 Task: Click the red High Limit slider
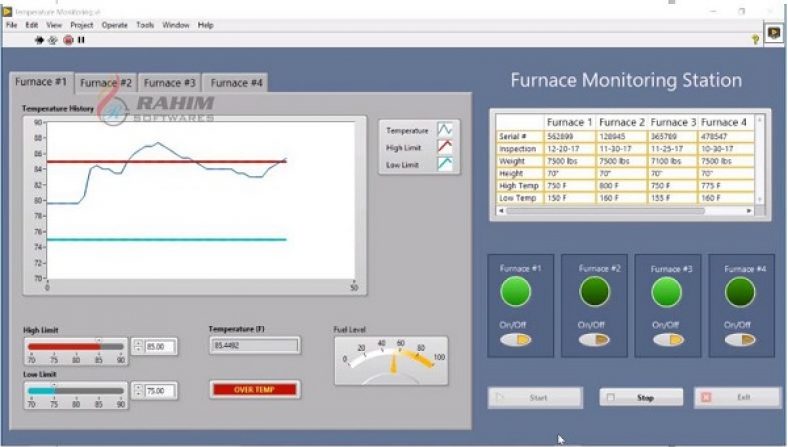[x=76, y=347]
